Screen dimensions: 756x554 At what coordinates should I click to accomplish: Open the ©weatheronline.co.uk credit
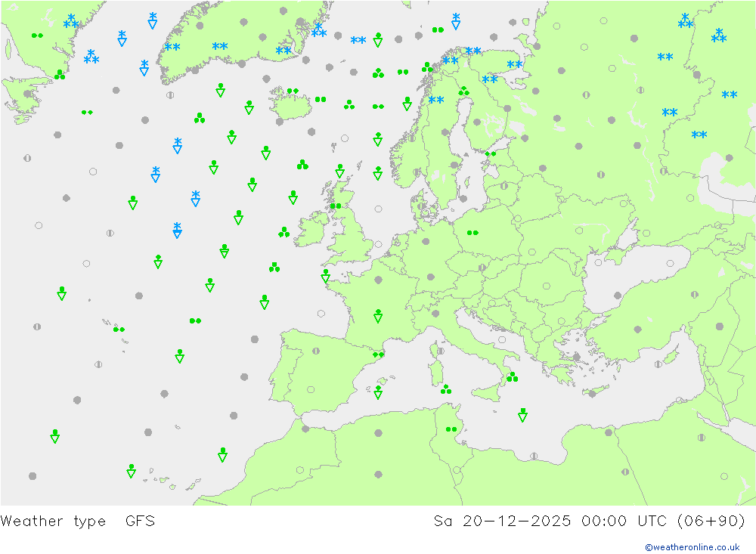(x=692, y=546)
